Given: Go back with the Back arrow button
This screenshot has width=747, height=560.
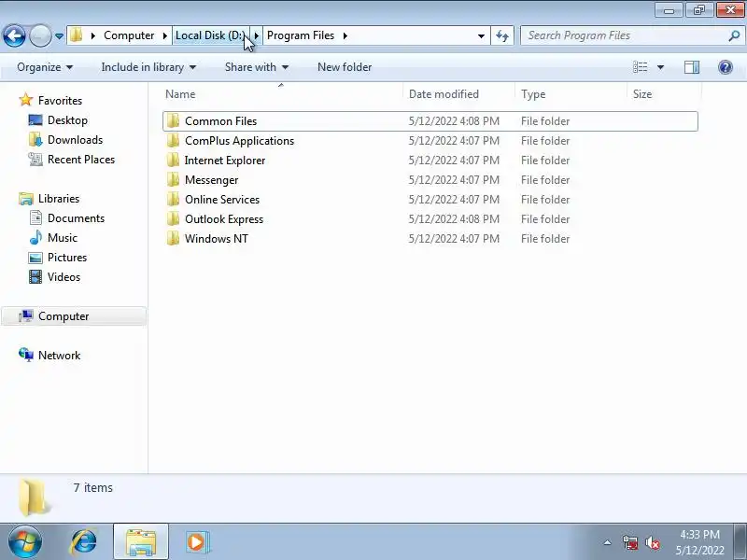Looking at the screenshot, I should click(14, 35).
